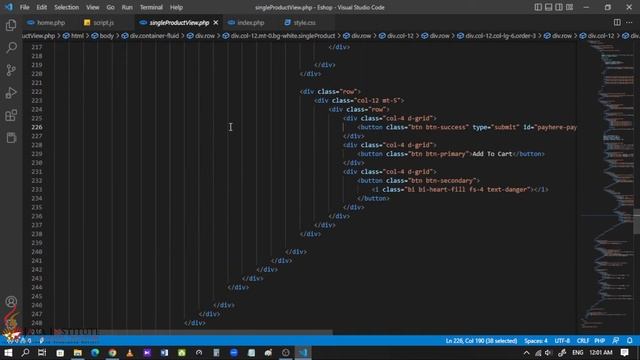Image resolution: width=640 pixels, height=360 pixels.
Task: Open the div.col-12.mt-0.bg-white.singleProduct breadcrumb
Action: click(279, 36)
